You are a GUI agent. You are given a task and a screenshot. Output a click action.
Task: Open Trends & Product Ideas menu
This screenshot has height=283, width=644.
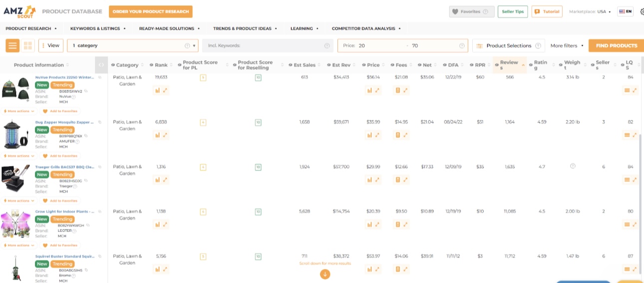coord(245,28)
